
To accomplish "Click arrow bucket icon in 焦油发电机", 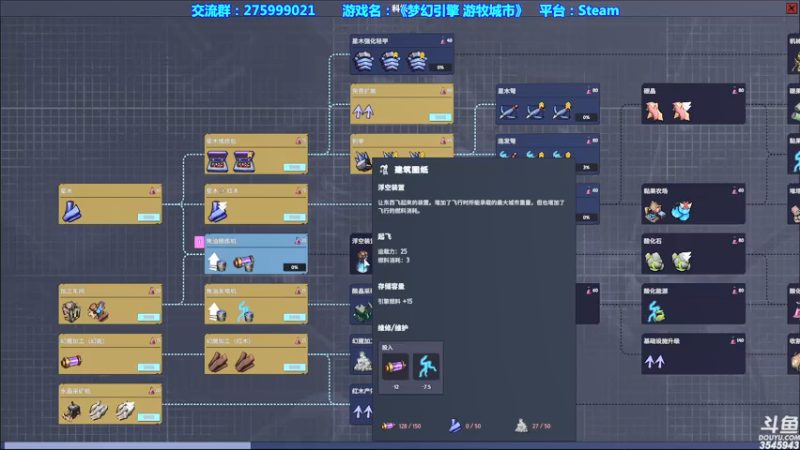I will (x=217, y=311).
